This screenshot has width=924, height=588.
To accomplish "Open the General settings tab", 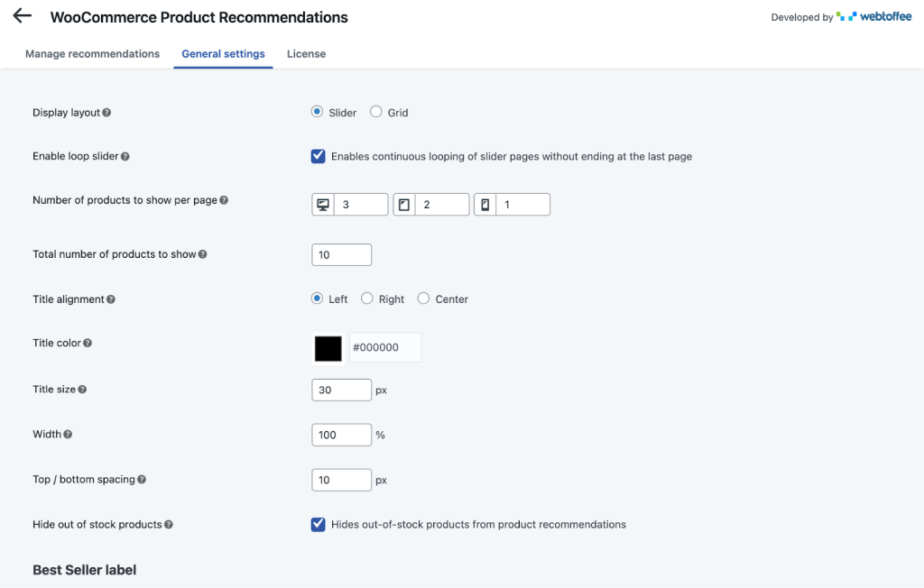I will [x=224, y=53].
